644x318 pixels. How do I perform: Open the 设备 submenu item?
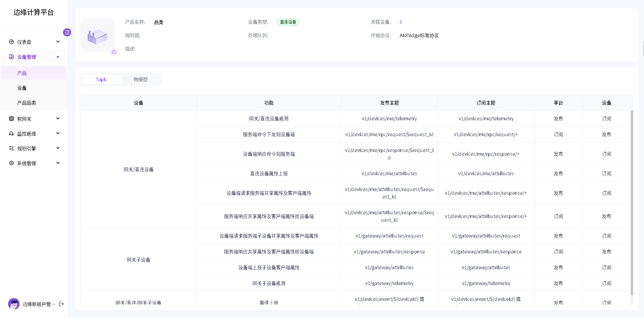click(x=22, y=88)
